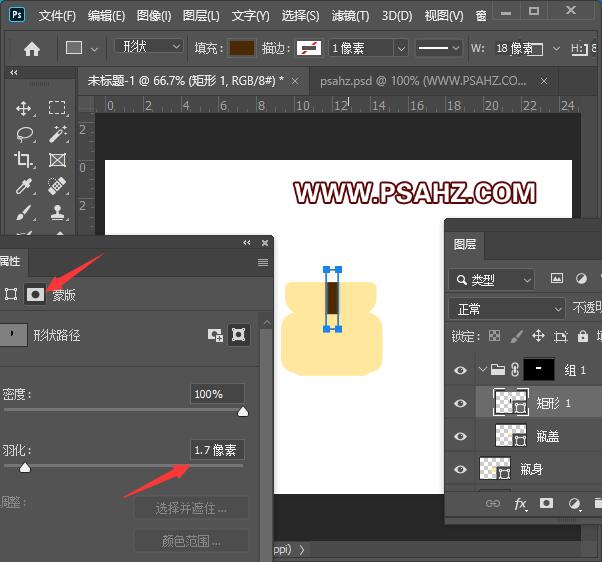The height and width of the screenshot is (562, 602).
Task: Click the Home icon in options bar
Action: click(32, 49)
